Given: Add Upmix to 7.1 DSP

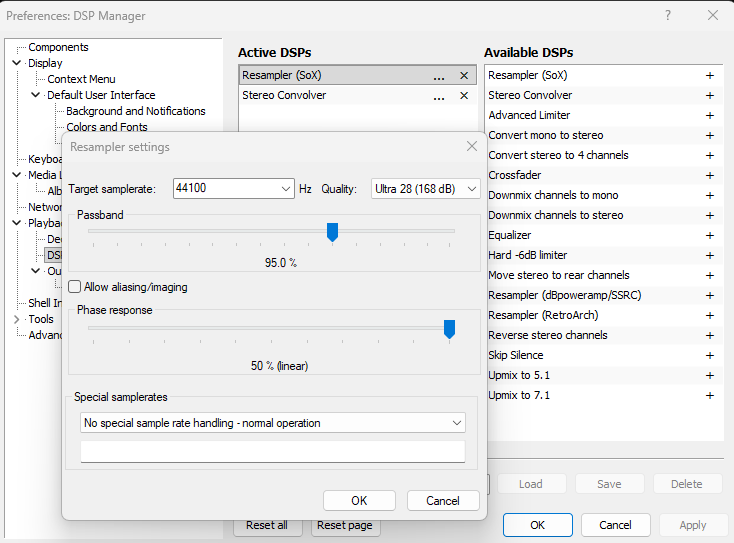Looking at the screenshot, I should (x=710, y=396).
